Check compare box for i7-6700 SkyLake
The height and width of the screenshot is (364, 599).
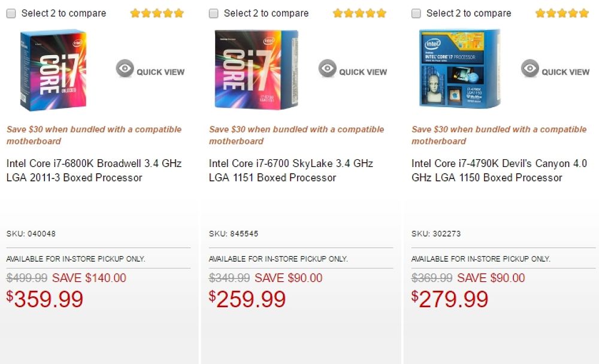[x=214, y=13]
